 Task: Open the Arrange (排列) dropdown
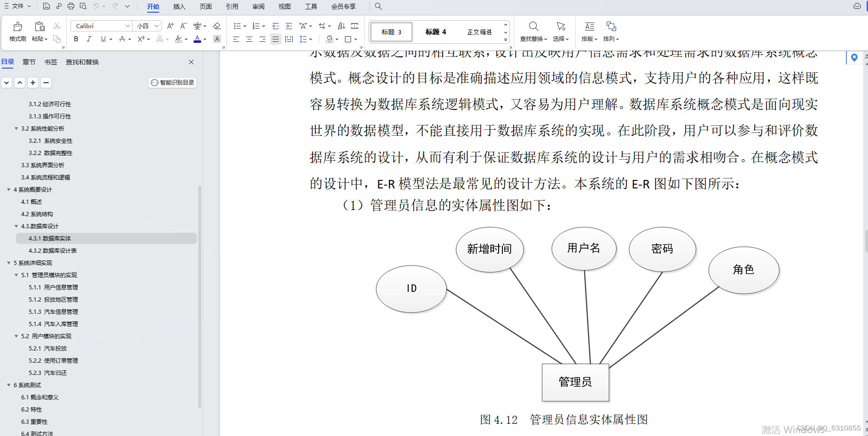pyautogui.click(x=611, y=31)
